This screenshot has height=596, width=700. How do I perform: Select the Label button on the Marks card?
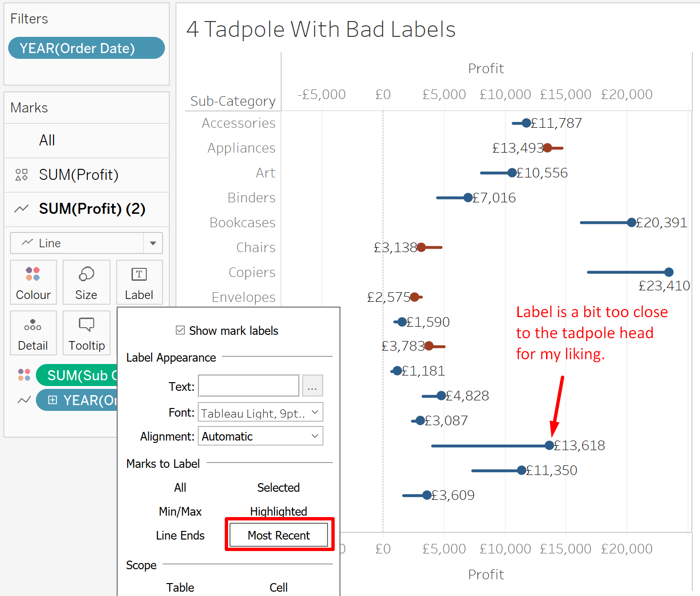coord(139,282)
